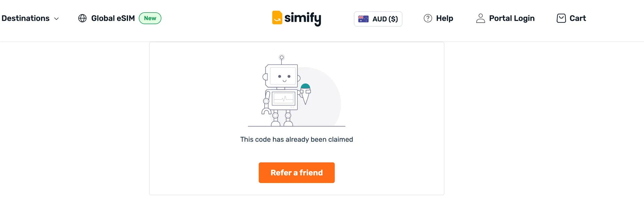
Task: Click the orange Simify logo icon
Action: pyautogui.click(x=277, y=18)
